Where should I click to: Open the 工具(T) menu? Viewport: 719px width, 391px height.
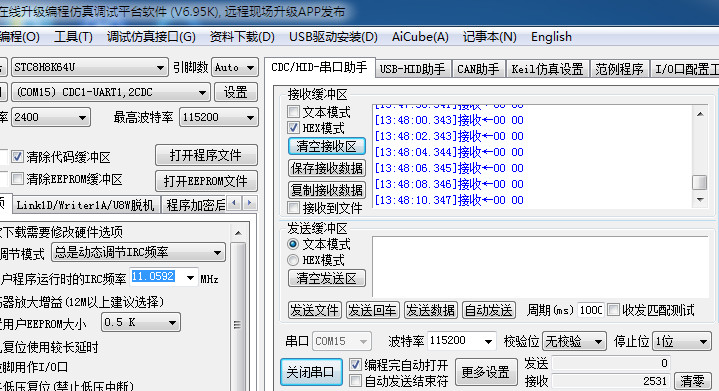[x=73, y=37]
